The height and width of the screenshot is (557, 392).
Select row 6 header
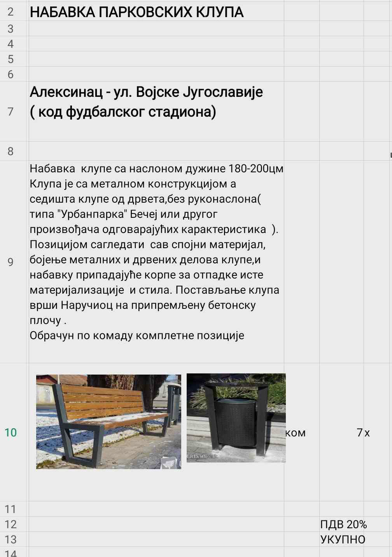(10, 74)
